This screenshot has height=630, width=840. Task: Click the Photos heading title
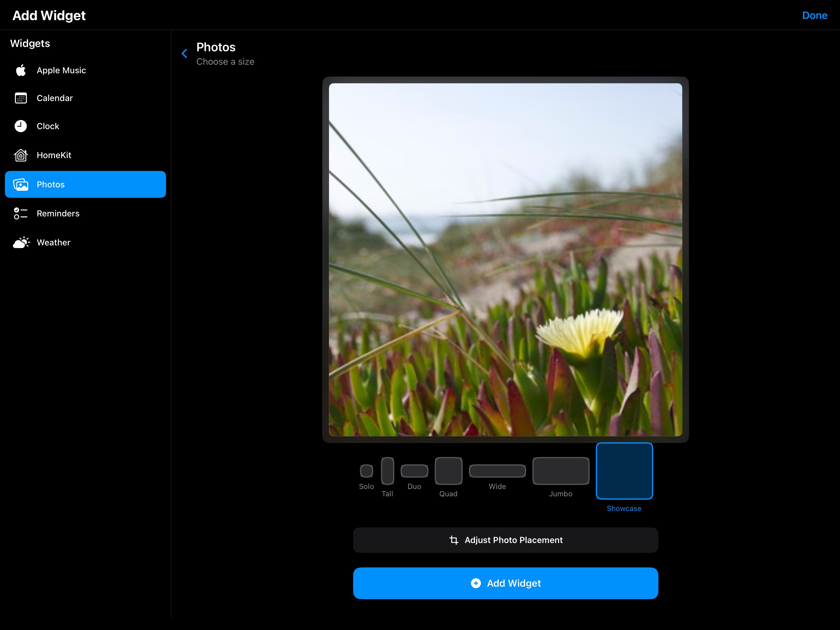[x=216, y=47]
